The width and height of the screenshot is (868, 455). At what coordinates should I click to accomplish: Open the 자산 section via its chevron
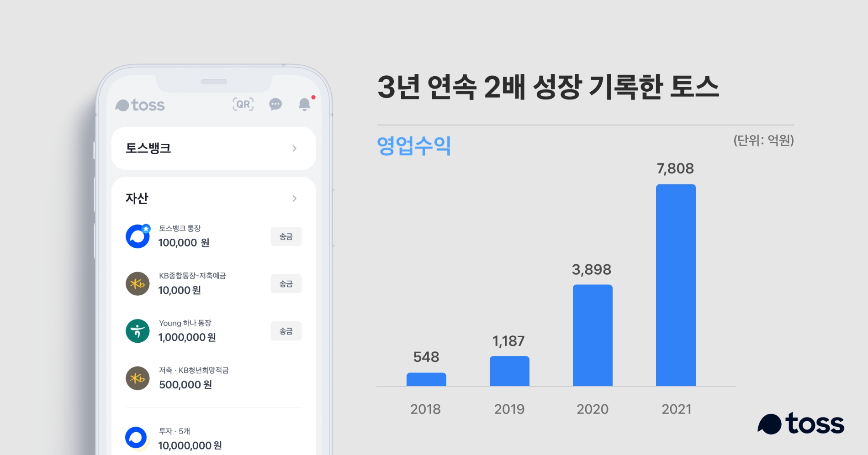[x=295, y=199]
